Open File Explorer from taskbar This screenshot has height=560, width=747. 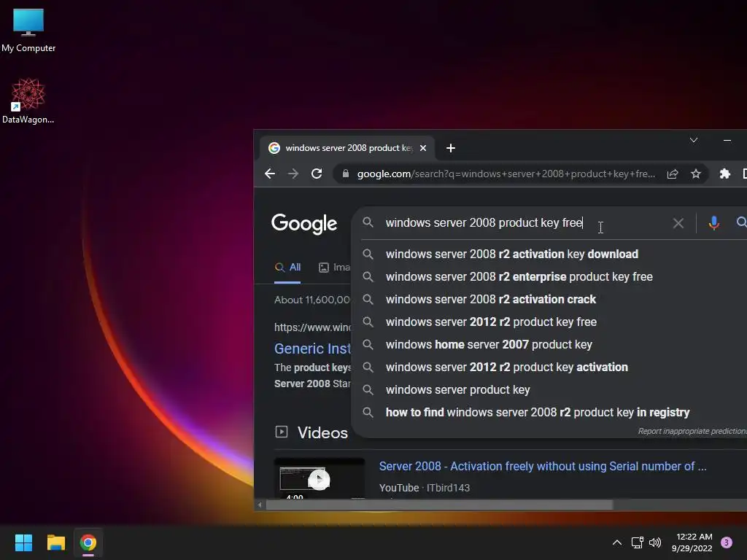55,542
